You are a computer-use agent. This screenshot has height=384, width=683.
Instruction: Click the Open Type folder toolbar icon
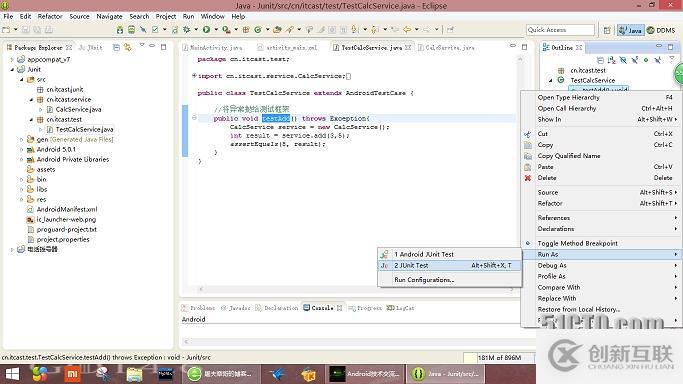point(277,30)
